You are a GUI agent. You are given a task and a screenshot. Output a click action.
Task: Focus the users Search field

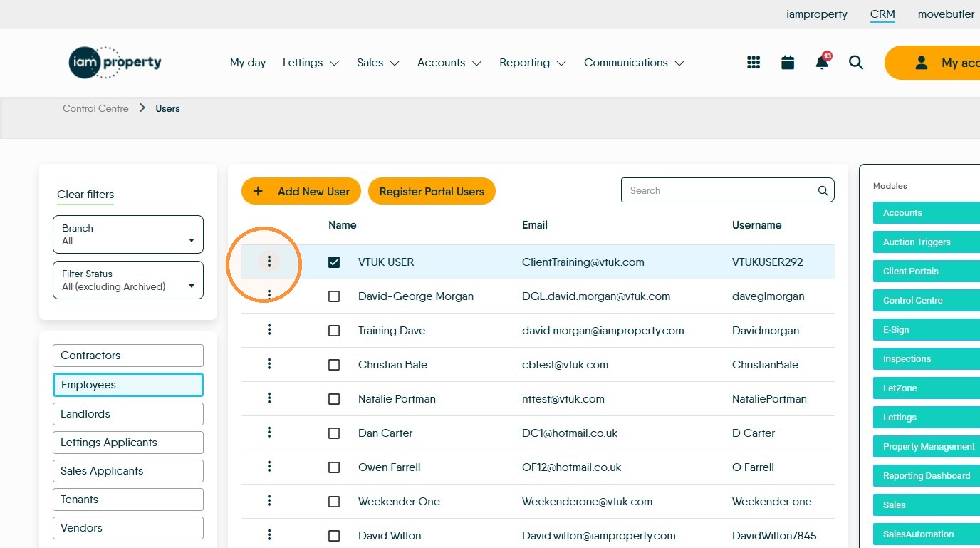pyautogui.click(x=727, y=190)
